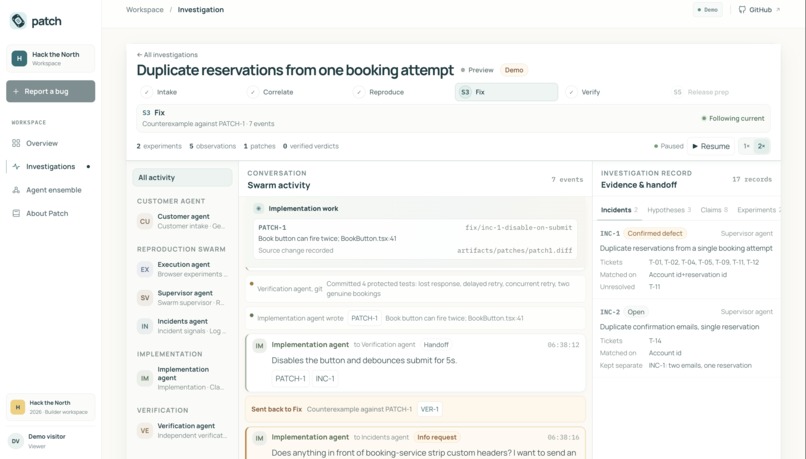Open the INC-1 Confirmed defect record

686,260
